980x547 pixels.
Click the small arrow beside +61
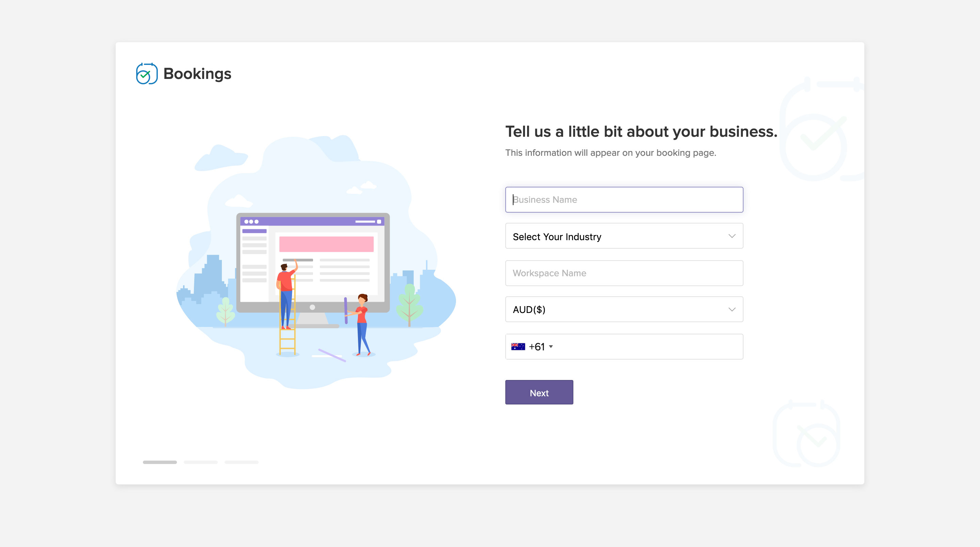tap(551, 347)
